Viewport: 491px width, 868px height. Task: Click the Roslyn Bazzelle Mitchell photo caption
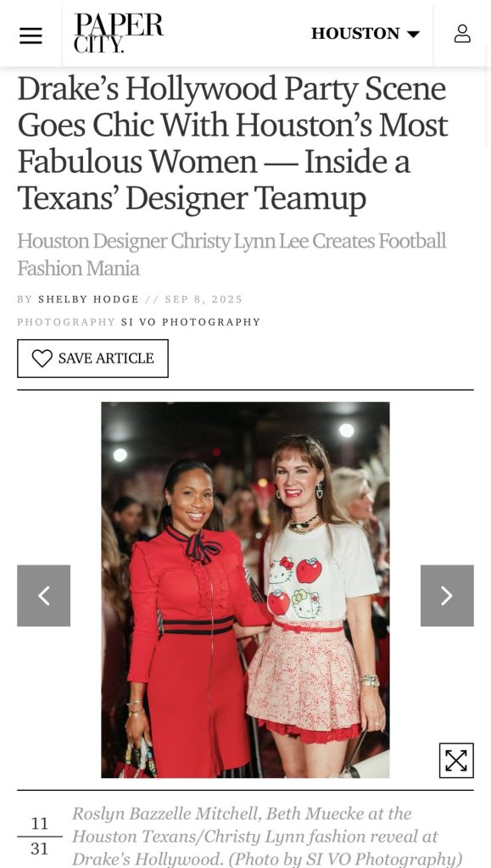pos(267,836)
